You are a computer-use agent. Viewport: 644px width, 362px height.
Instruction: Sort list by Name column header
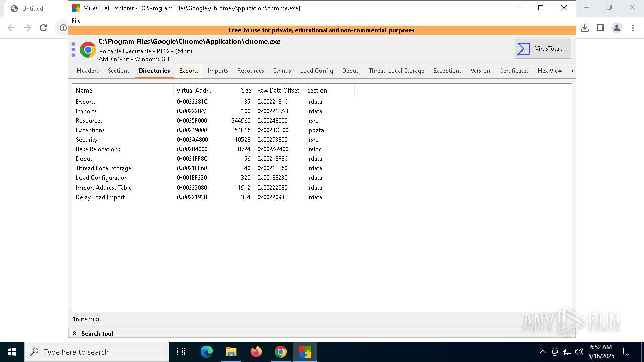click(x=123, y=90)
